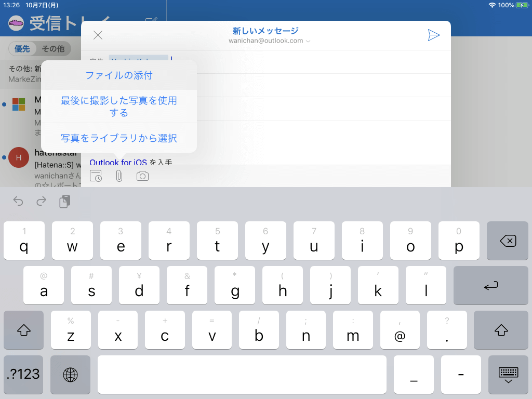Choose ファイルの添付 from the popup menu
Viewport: 532px width, 399px height.
119,75
